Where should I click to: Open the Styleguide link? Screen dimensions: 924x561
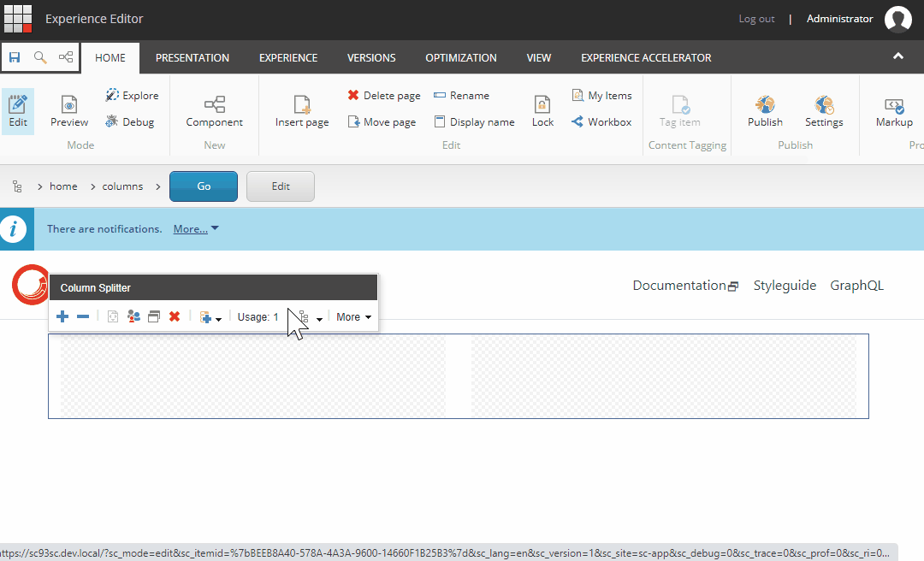pos(785,286)
